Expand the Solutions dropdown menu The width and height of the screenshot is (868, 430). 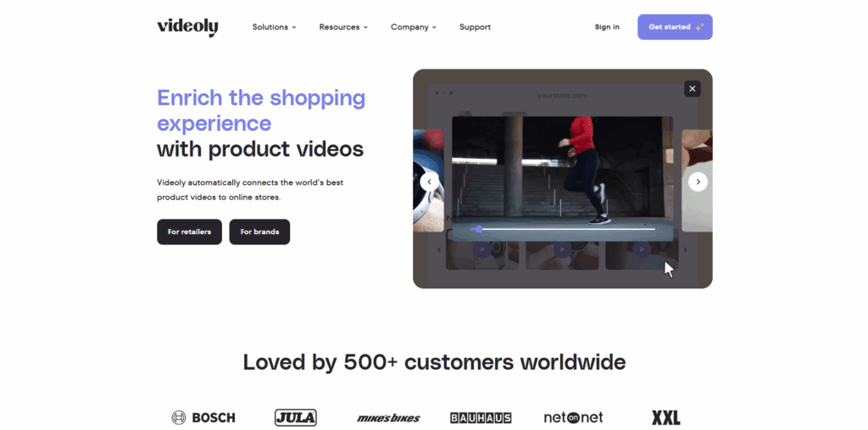(x=274, y=26)
